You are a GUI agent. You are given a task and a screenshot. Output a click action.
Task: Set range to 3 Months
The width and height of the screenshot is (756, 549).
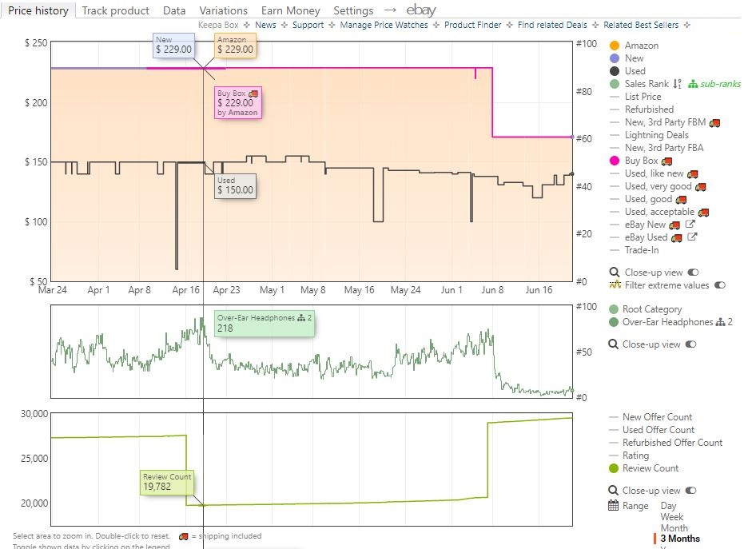[x=680, y=539]
